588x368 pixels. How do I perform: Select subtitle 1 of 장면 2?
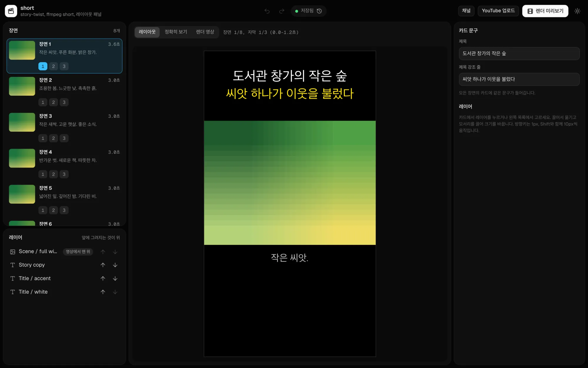coord(43,102)
